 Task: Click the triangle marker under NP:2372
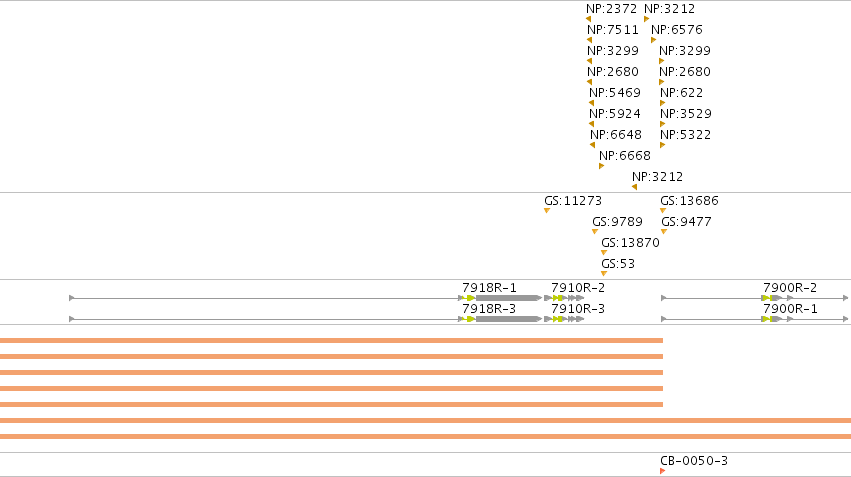[x=588, y=19]
